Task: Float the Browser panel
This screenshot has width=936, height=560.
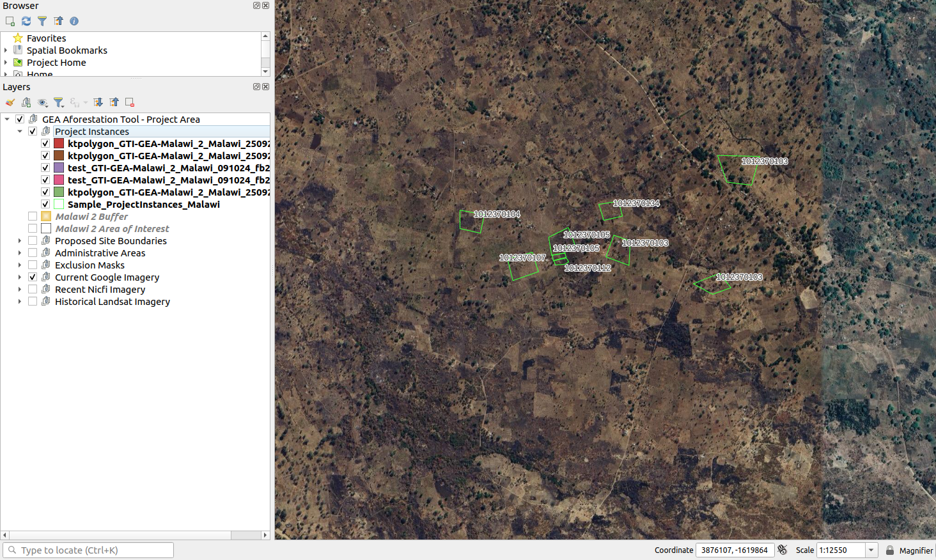Action: click(x=256, y=5)
